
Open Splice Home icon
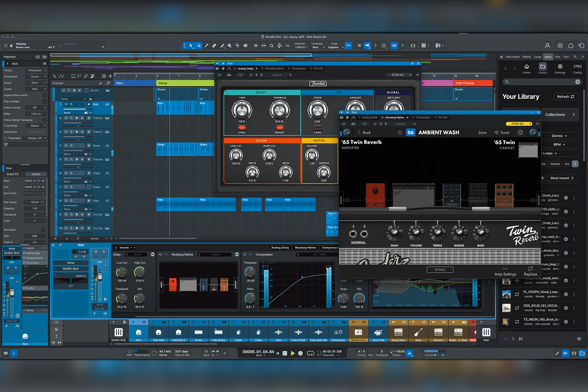pyautogui.click(x=527, y=69)
